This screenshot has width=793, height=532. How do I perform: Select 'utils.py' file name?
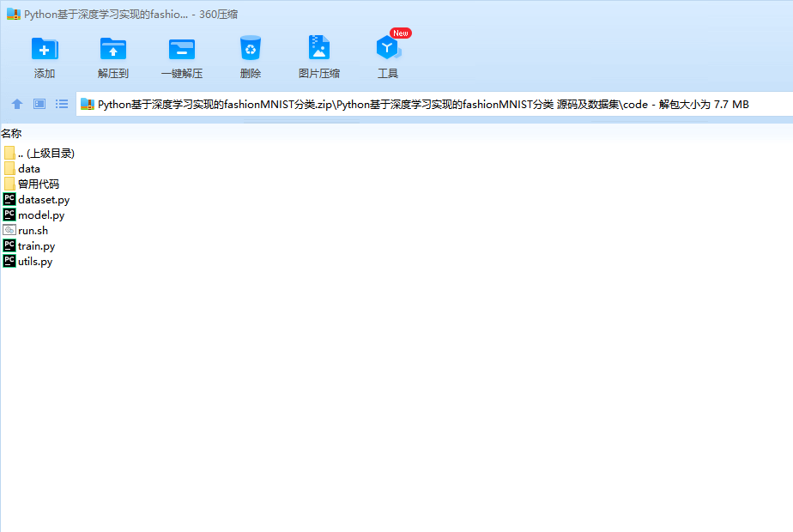click(x=35, y=262)
